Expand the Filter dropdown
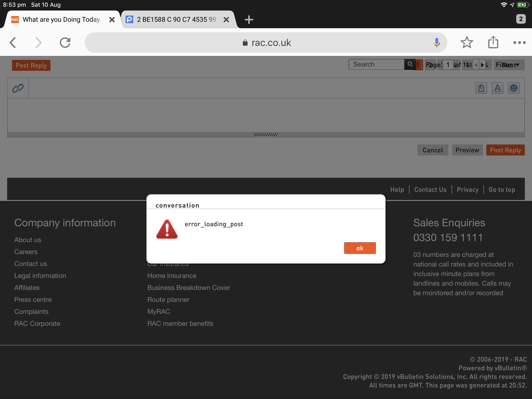 tap(509, 65)
